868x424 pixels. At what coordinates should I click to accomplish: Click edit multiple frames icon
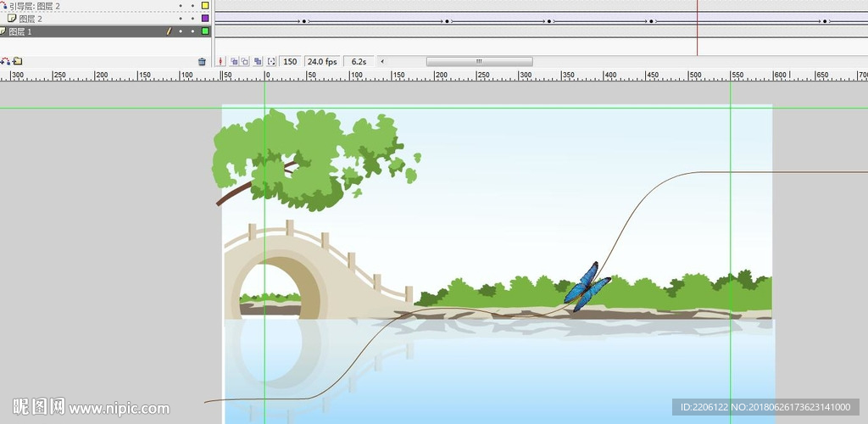click(258, 61)
